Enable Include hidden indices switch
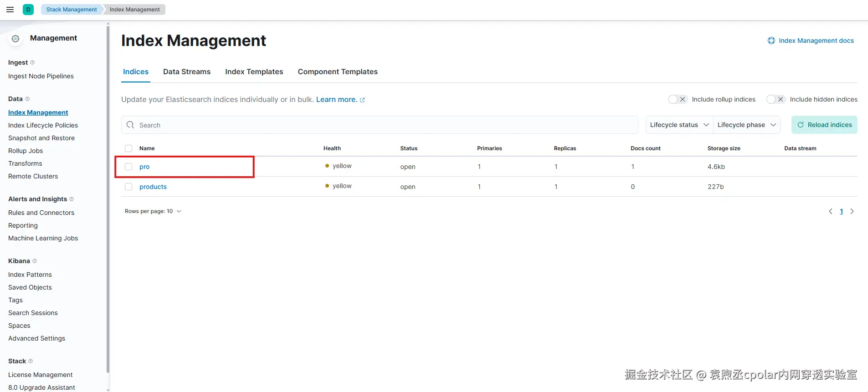The height and width of the screenshot is (392, 868). pos(775,99)
